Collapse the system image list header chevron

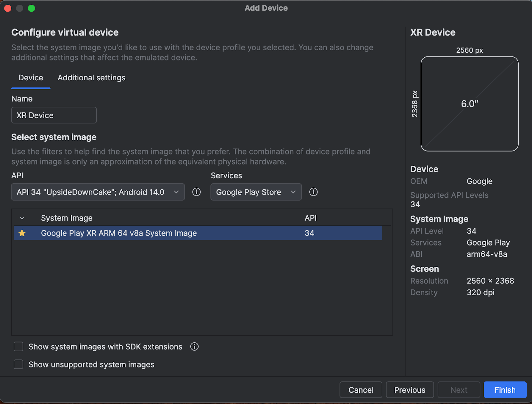22,218
